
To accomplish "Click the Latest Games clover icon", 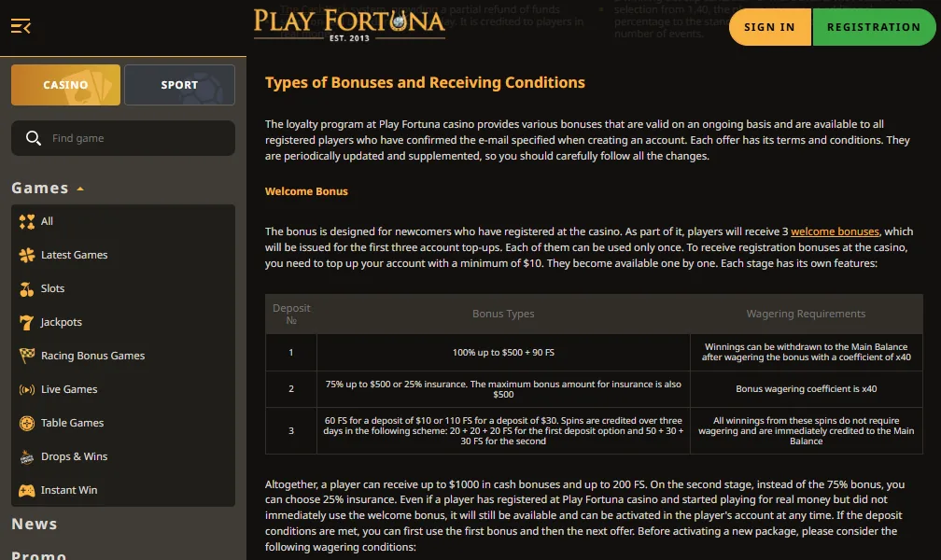I will coord(26,255).
